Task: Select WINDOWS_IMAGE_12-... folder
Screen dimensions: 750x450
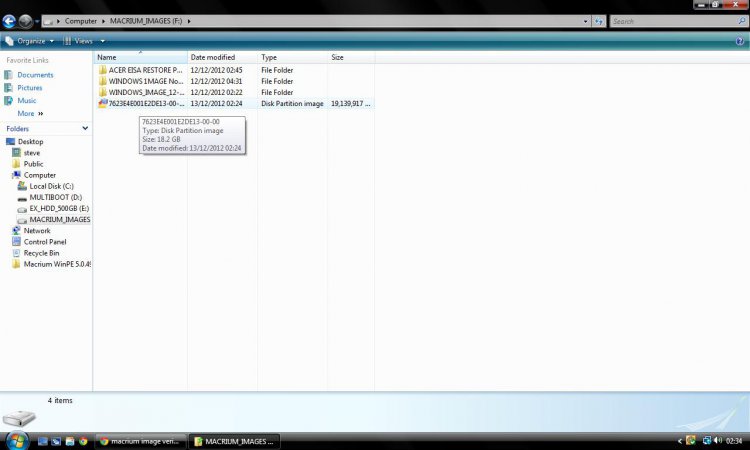Action: pos(146,92)
